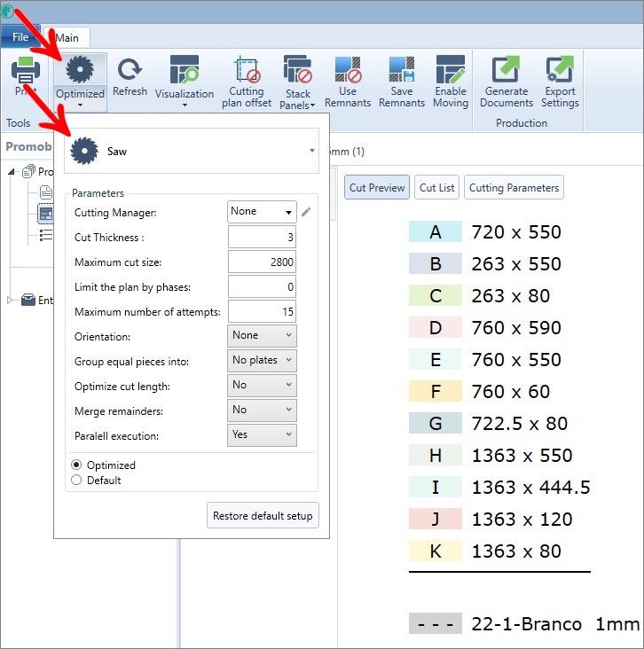Viewport: 644px width, 649px height.
Task: Click the Optimized saw blade icon
Action: tap(80, 69)
